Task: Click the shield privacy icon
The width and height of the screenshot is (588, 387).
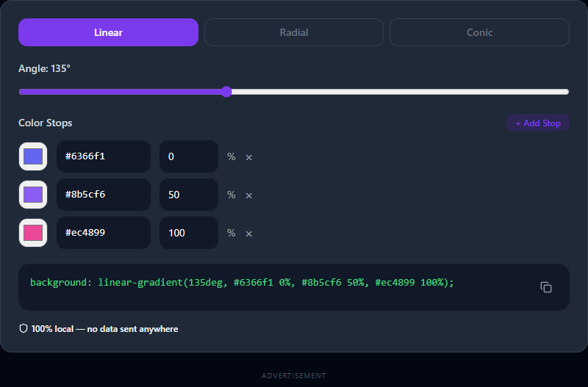Action: (24, 328)
